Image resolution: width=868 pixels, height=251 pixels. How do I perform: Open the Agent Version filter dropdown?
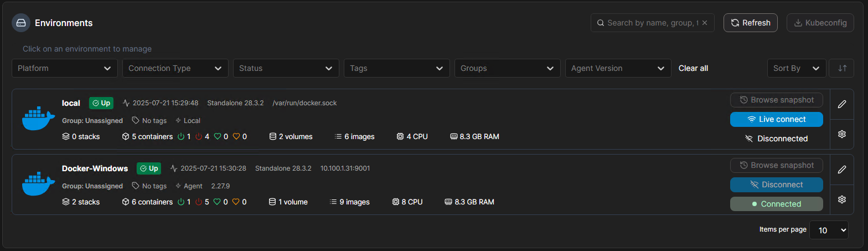point(618,68)
